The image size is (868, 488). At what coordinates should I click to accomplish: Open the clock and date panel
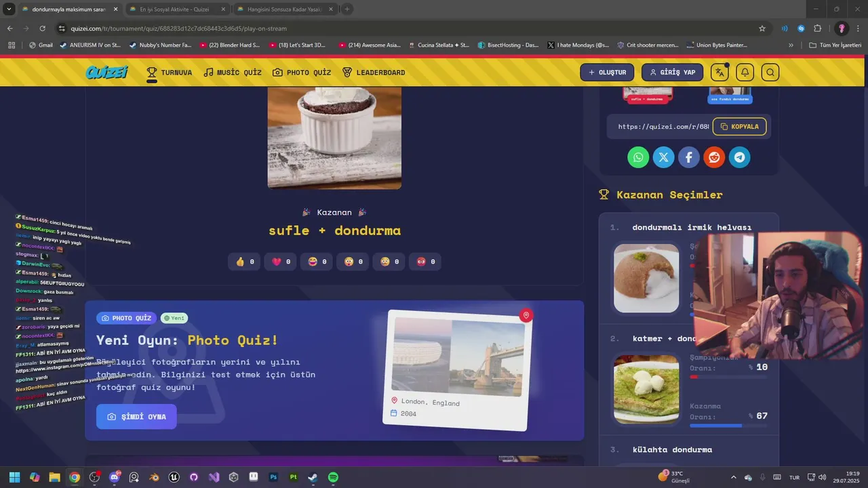tap(848, 477)
